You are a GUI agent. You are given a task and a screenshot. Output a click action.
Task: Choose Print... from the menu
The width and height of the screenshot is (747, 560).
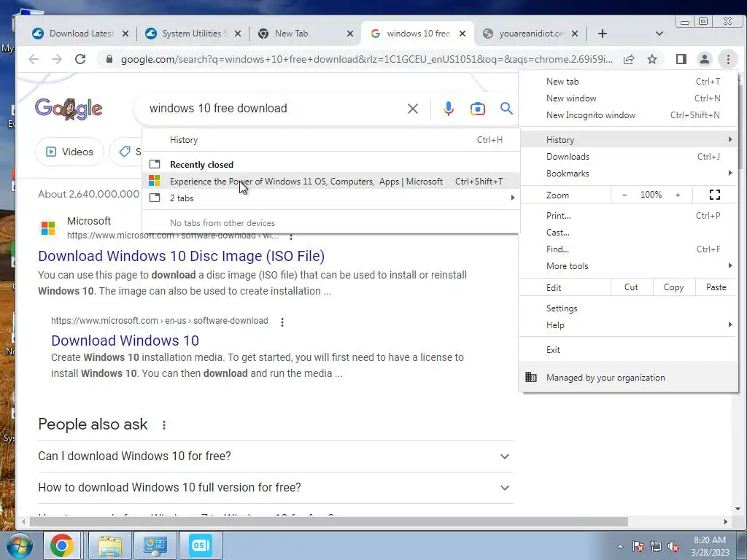click(628, 216)
